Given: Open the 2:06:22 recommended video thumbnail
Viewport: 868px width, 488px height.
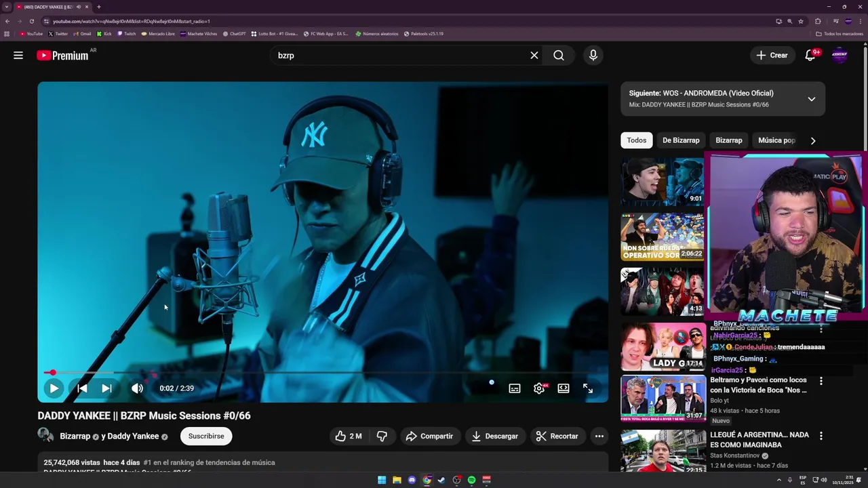Looking at the screenshot, I should (663, 237).
